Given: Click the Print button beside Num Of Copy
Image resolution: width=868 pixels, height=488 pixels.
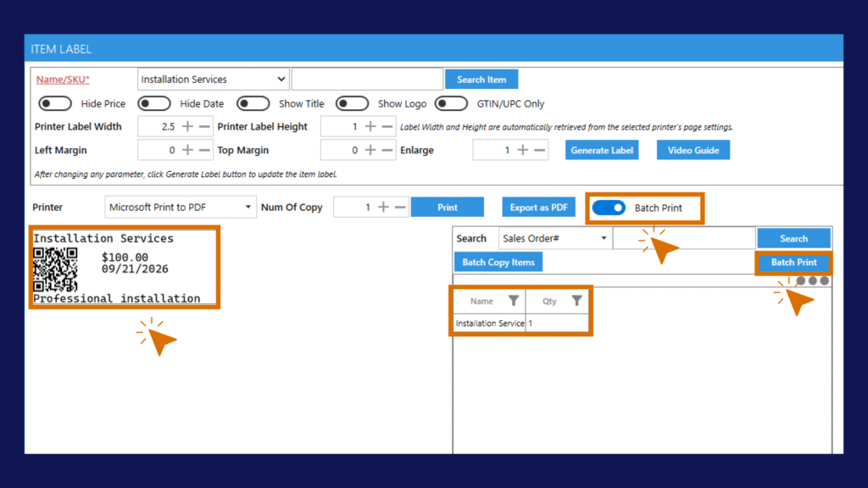Looking at the screenshot, I should (x=448, y=208).
